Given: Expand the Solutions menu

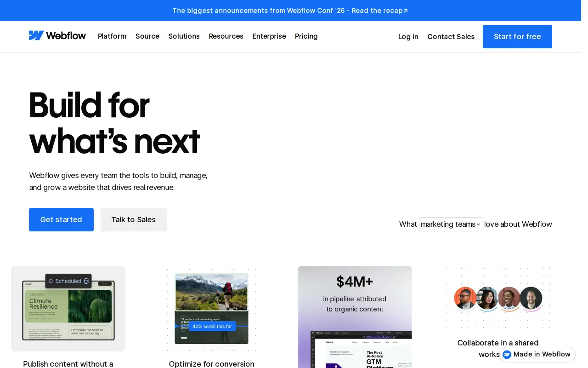Looking at the screenshot, I should [184, 36].
